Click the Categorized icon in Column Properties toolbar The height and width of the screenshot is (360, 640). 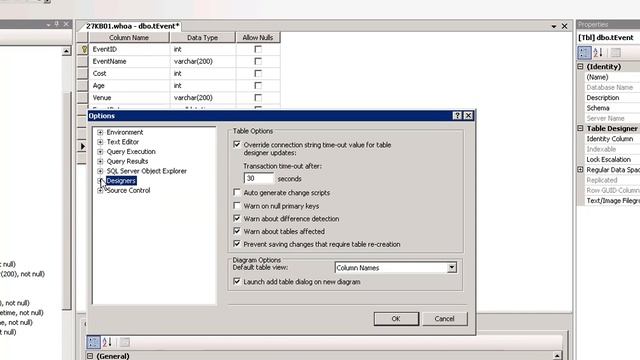(x=93, y=342)
